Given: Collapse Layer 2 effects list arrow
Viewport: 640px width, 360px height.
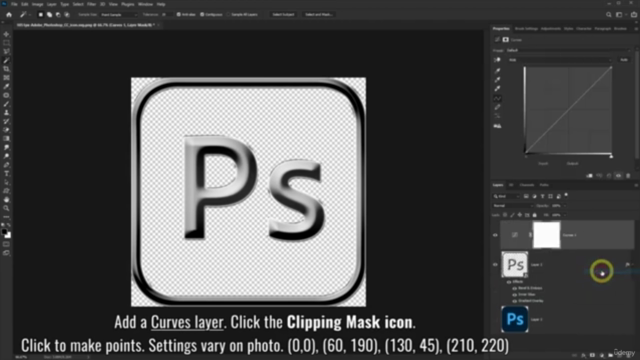Looking at the screenshot, I should 633,264.
